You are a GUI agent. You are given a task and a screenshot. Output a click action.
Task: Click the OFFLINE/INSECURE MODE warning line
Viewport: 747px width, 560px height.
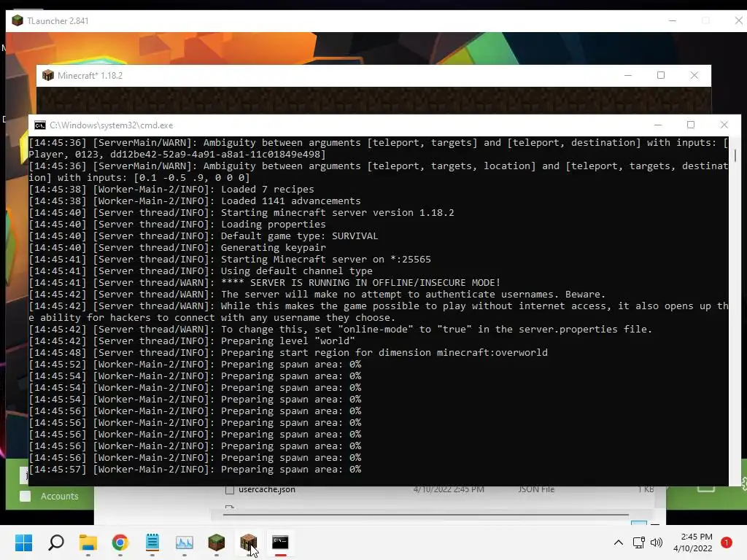pos(265,282)
